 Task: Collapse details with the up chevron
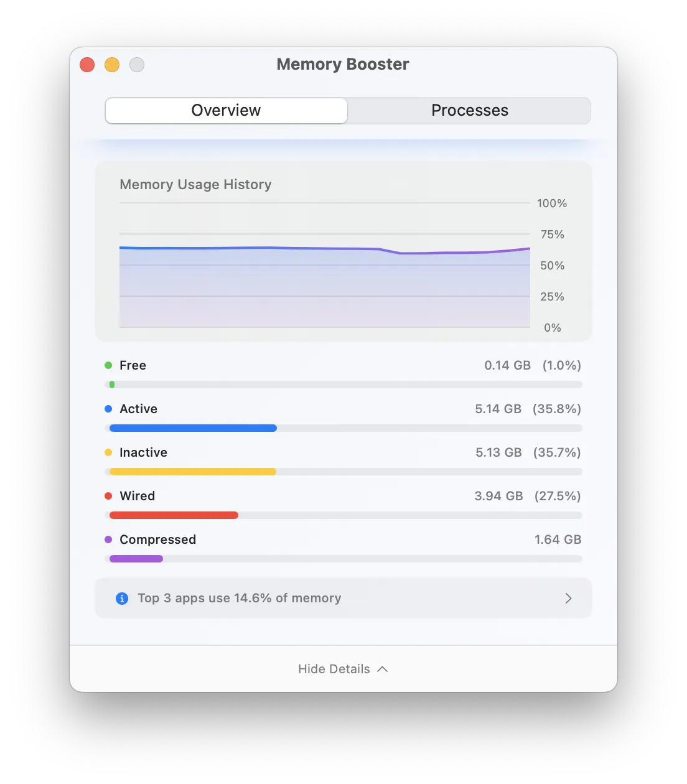coord(383,669)
